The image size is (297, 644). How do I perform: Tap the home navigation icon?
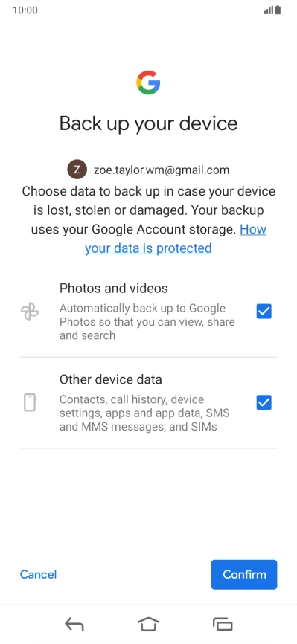pyautogui.click(x=149, y=625)
